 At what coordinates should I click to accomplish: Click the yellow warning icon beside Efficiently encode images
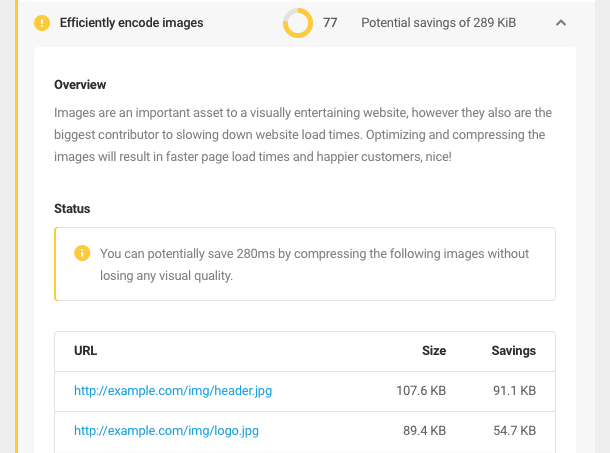(x=42, y=23)
